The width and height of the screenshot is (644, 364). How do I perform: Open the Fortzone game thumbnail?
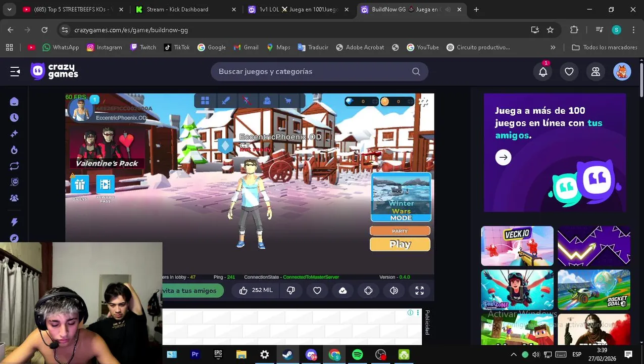coord(517,290)
